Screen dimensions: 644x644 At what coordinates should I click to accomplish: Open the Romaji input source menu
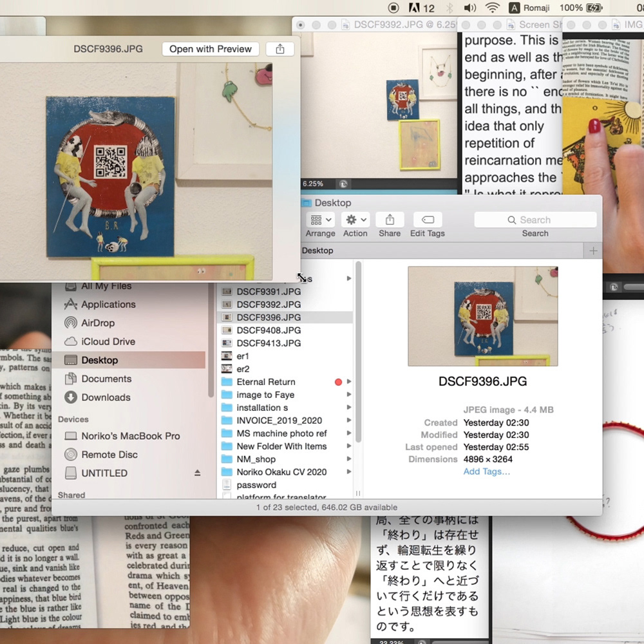coord(529,8)
